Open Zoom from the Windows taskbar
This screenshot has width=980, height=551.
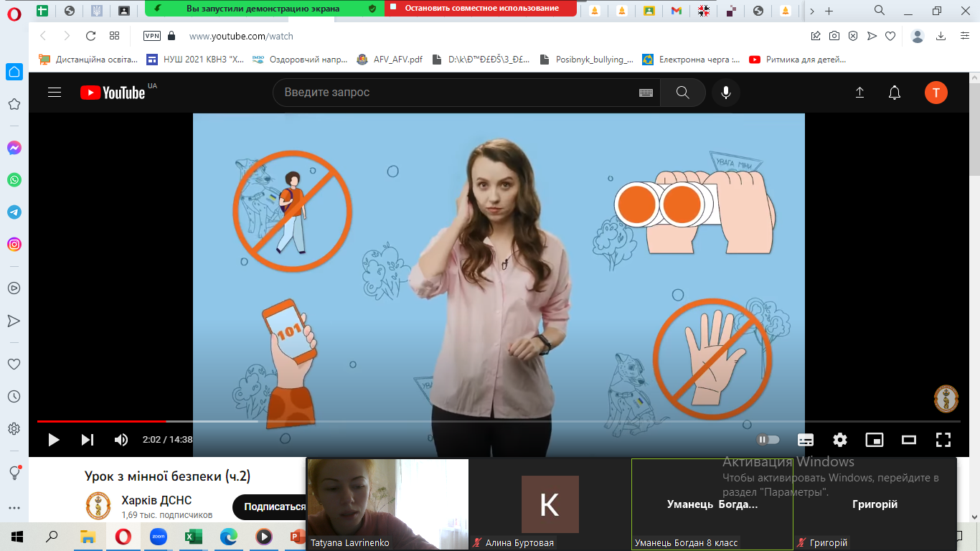tap(158, 536)
